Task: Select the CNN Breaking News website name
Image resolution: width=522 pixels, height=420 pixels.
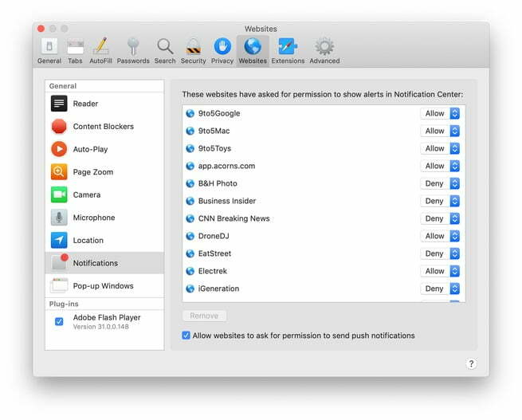Action: 234,218
